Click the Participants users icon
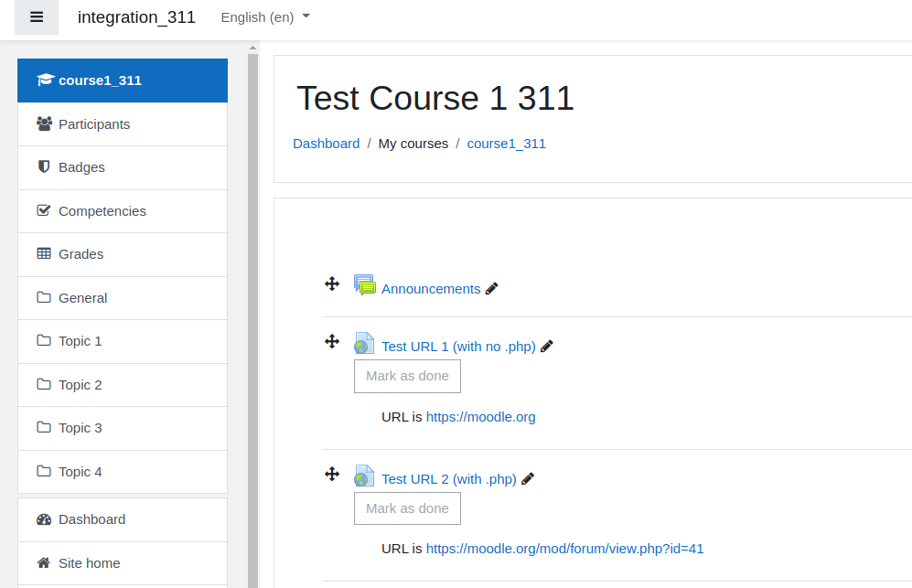 pos(44,123)
